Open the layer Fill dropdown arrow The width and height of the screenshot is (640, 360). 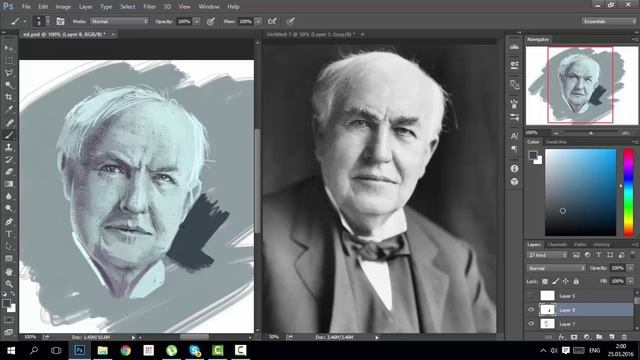pyautogui.click(x=630, y=281)
